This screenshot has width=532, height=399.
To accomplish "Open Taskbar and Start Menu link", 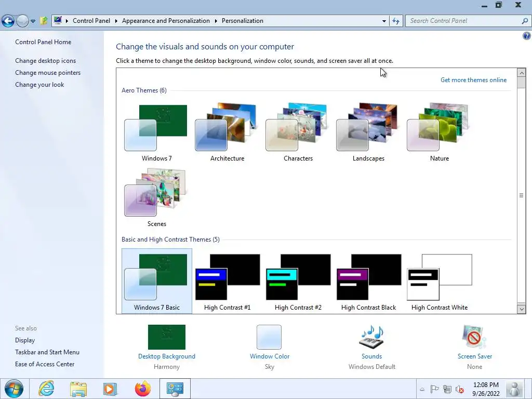I will tap(47, 352).
